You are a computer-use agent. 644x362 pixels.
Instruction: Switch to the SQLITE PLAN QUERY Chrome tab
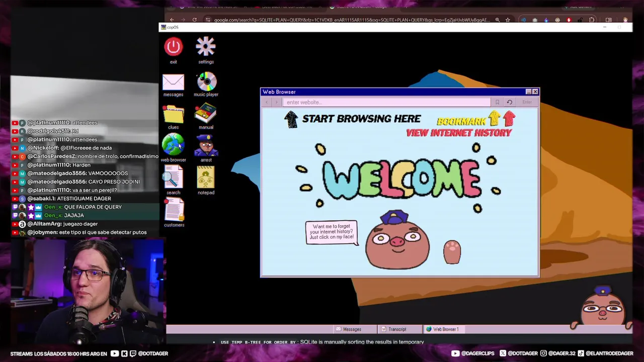(358, 7)
